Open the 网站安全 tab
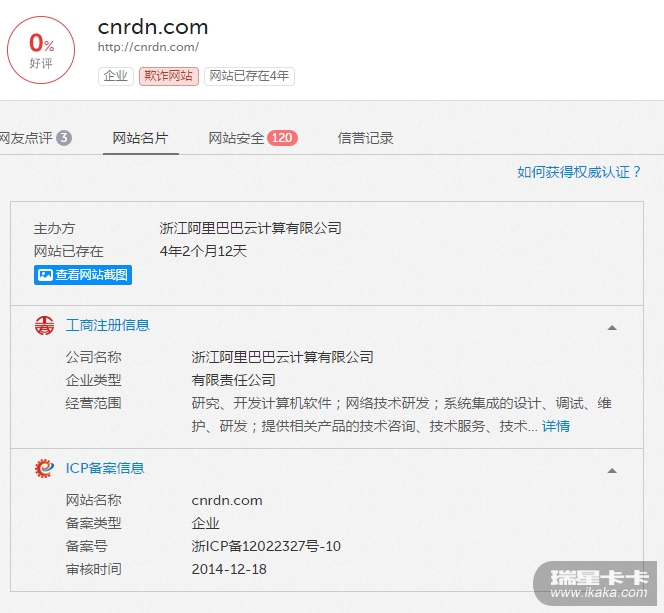Viewport: 664px width, 613px height. [x=253, y=138]
